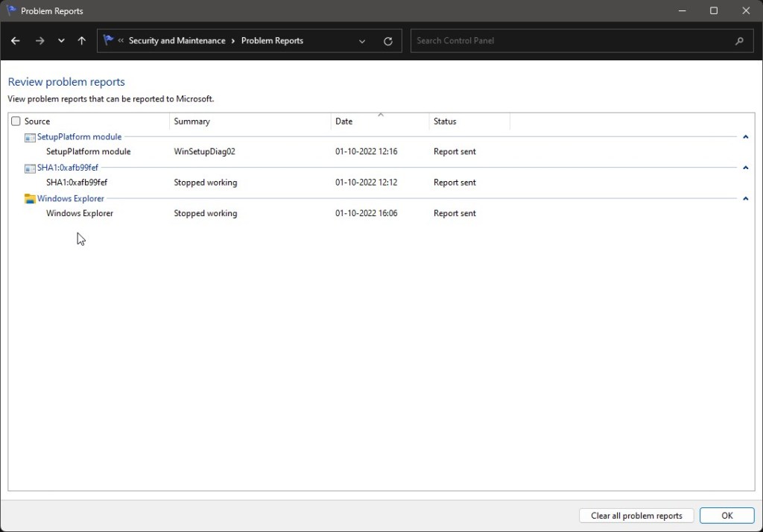Click the flag icon in address bar

click(x=108, y=40)
